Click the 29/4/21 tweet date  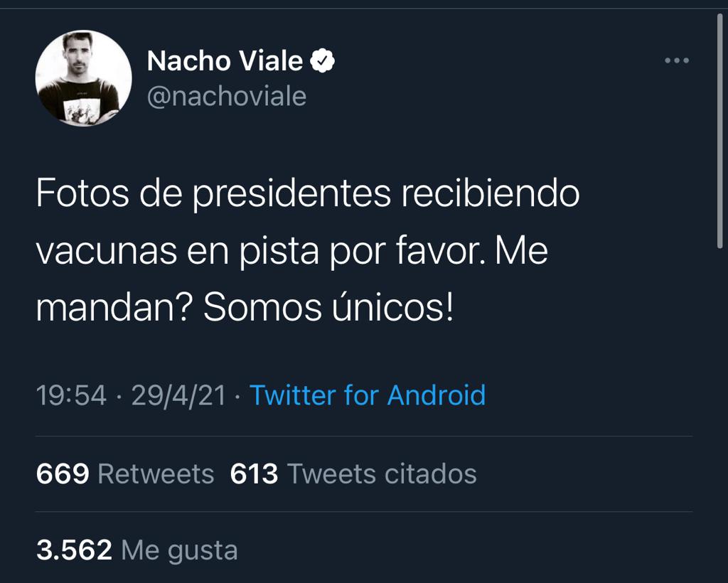click(178, 395)
